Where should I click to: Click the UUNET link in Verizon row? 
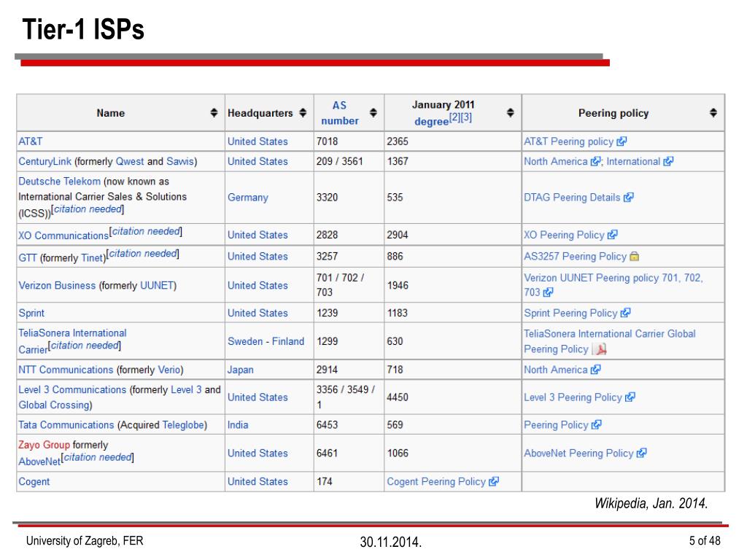[x=157, y=285]
